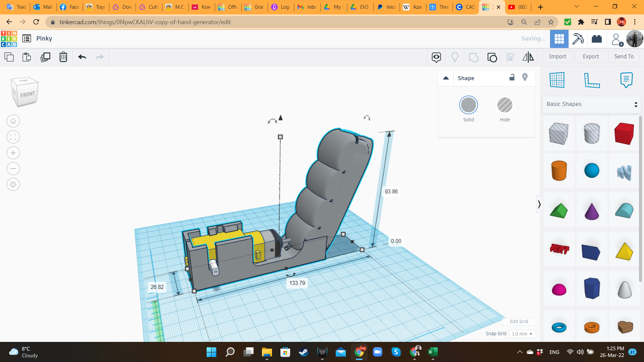Click the 133.79 length dimension field
This screenshot has height=362, width=644.
point(297,283)
